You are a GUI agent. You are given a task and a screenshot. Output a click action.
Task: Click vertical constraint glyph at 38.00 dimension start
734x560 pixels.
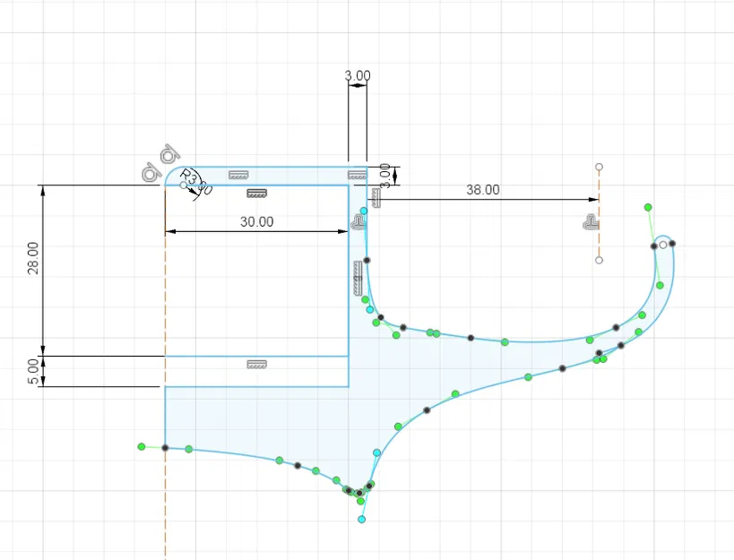tap(376, 197)
